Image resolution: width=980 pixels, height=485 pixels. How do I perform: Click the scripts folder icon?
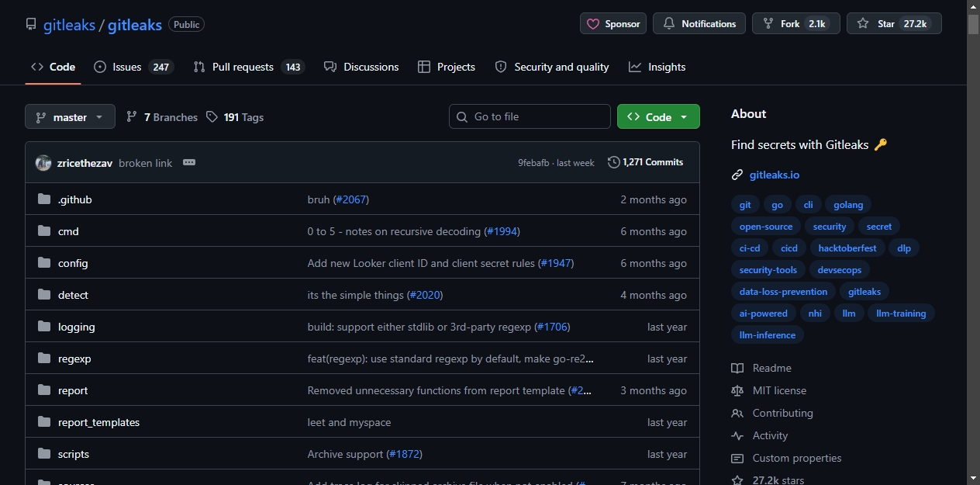[43, 454]
